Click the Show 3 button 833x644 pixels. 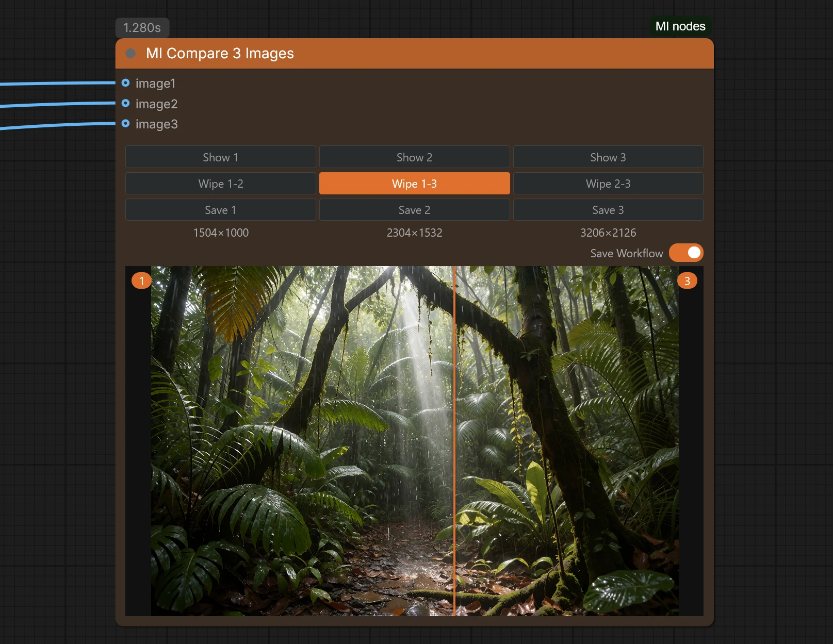point(608,157)
